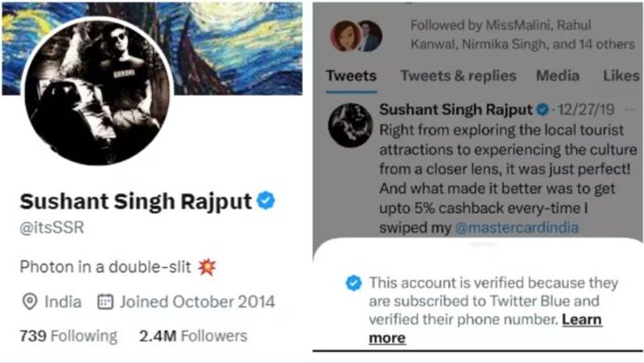This screenshot has height=363, width=644.
Task: Click the mutual followers' avatar pair
Action: click(x=356, y=36)
